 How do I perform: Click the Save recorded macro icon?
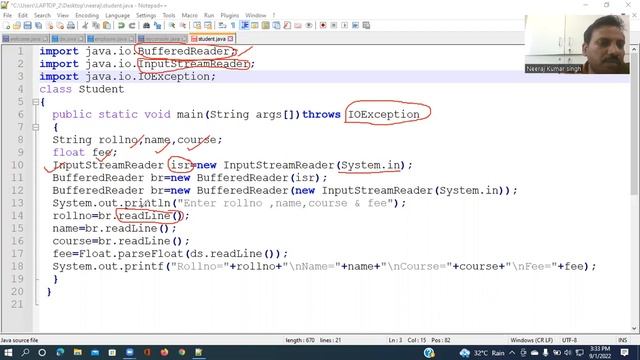tap(367, 25)
